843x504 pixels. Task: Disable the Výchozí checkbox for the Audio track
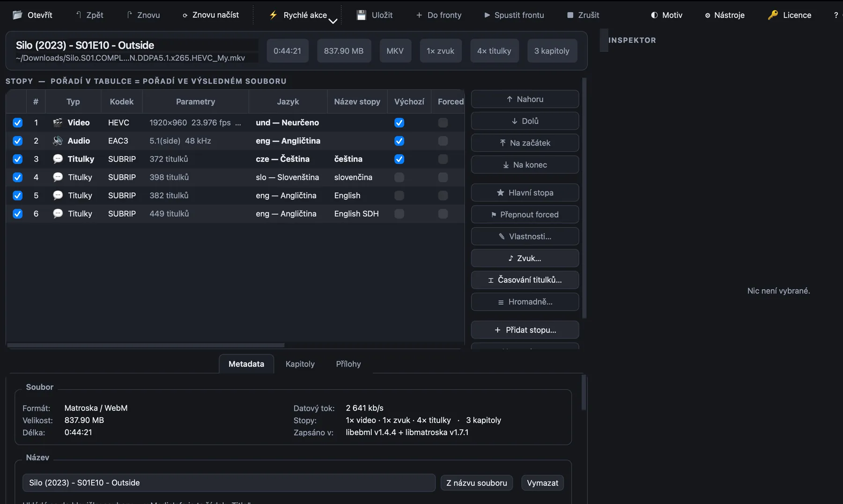[399, 141]
